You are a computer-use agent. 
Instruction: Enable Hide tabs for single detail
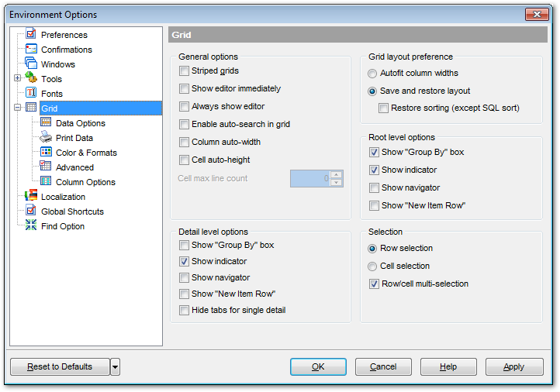pyautogui.click(x=184, y=311)
